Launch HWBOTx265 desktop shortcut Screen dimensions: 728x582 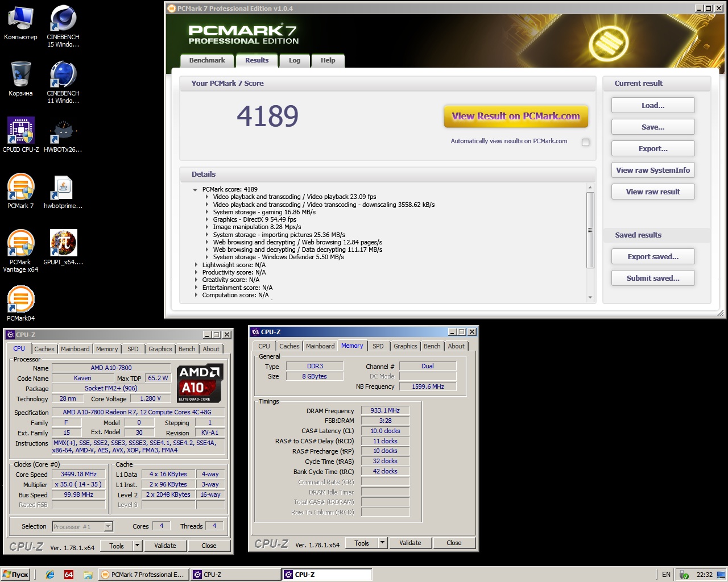pyautogui.click(x=63, y=135)
